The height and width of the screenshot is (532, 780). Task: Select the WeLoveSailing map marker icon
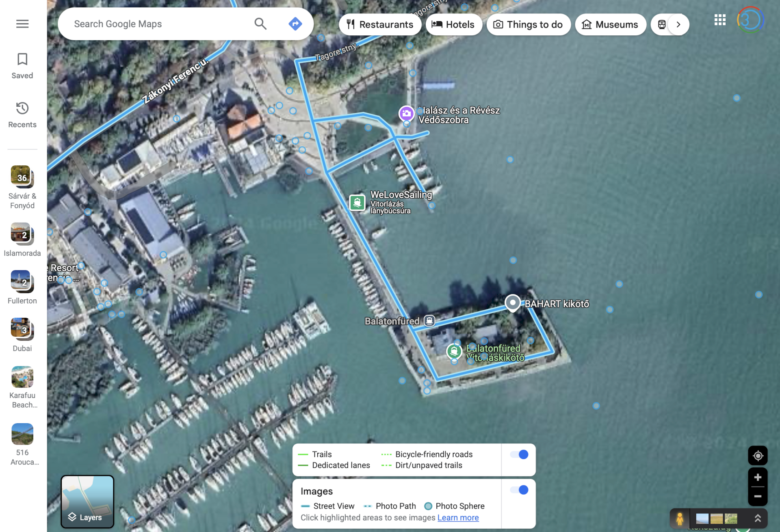click(357, 202)
